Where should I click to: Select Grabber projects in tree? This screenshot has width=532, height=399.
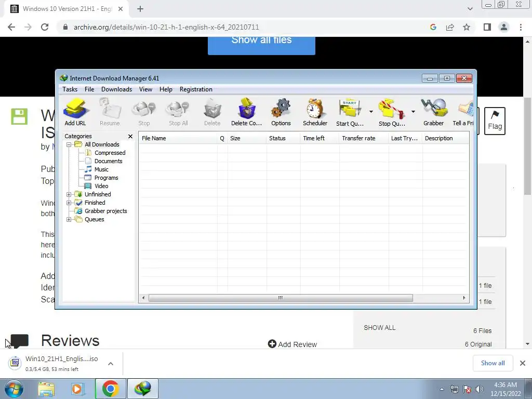tap(105, 211)
